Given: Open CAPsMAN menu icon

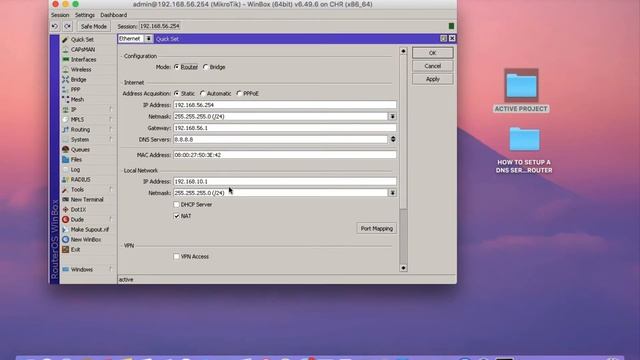Looking at the screenshot, I should [65, 49].
